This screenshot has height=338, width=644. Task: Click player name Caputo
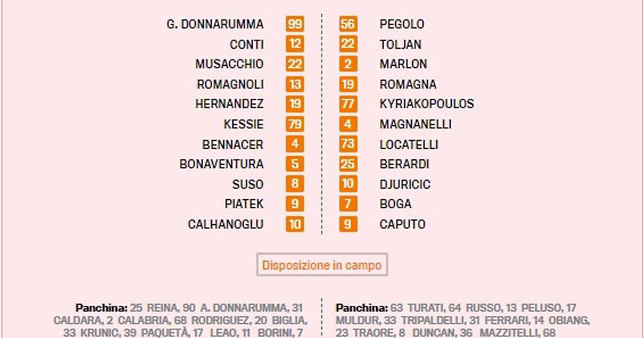coord(402,224)
